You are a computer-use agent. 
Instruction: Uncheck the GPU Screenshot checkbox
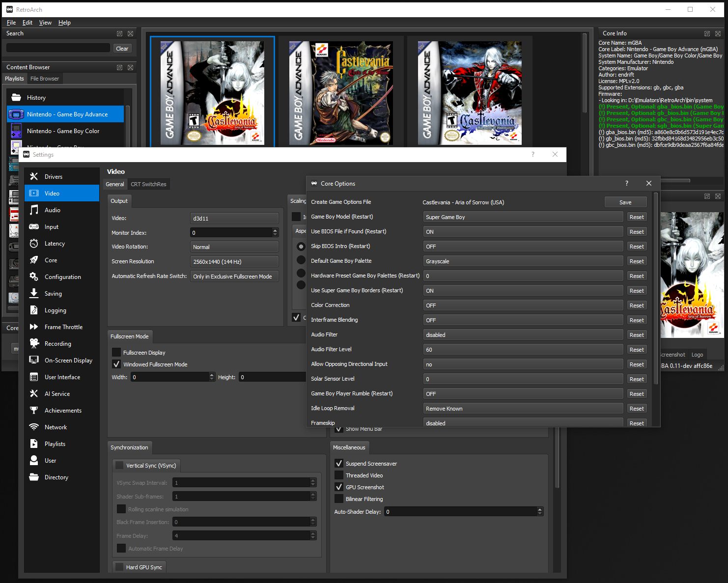tap(339, 487)
